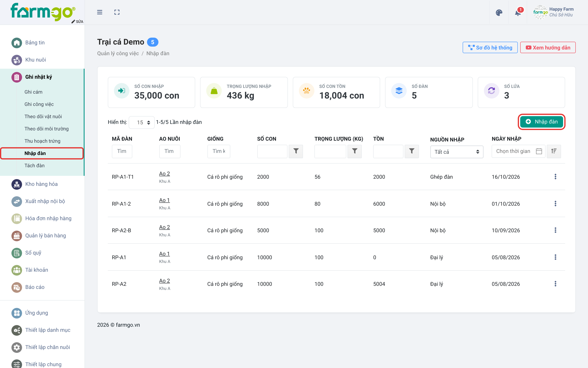Screen dimensions: 588x368
Task: Apply the TRỌNG LƯỢNG filter funnel icon
Action: click(x=354, y=151)
